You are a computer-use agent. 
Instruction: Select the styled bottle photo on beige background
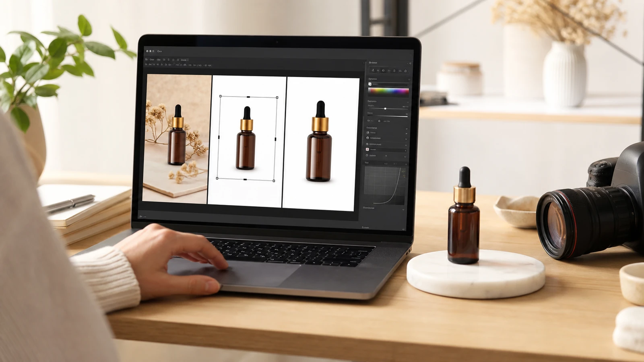click(x=177, y=138)
